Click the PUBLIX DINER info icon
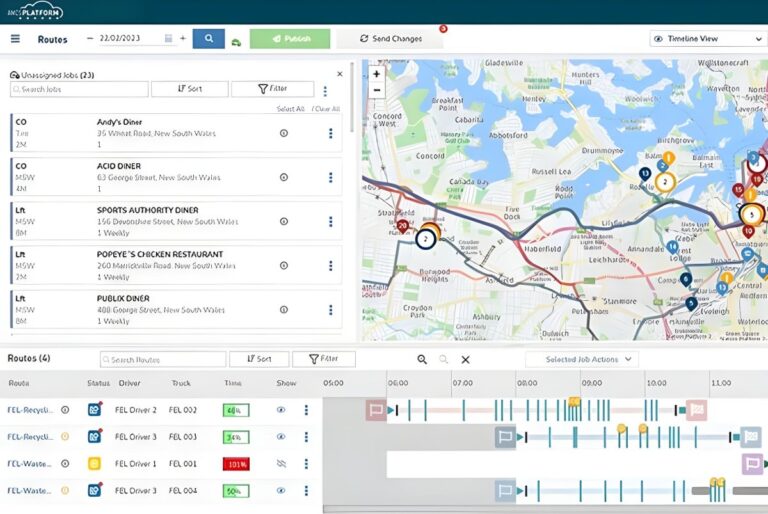 click(x=284, y=309)
